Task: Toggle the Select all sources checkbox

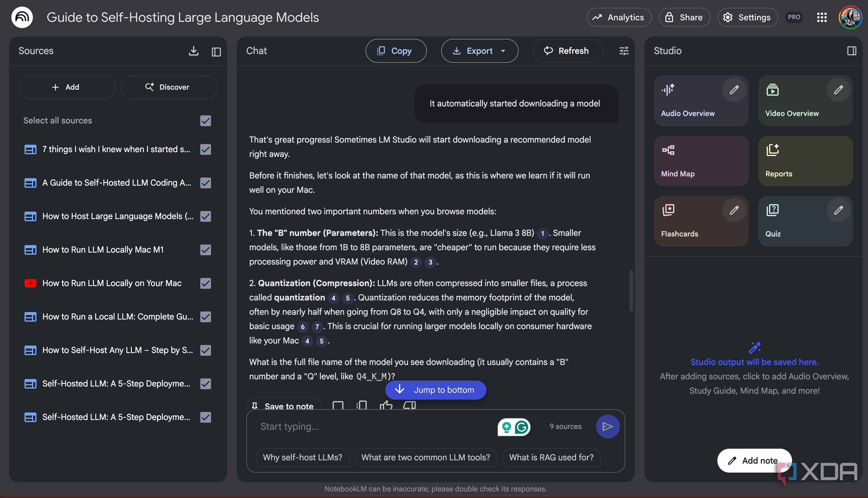Action: click(x=206, y=121)
